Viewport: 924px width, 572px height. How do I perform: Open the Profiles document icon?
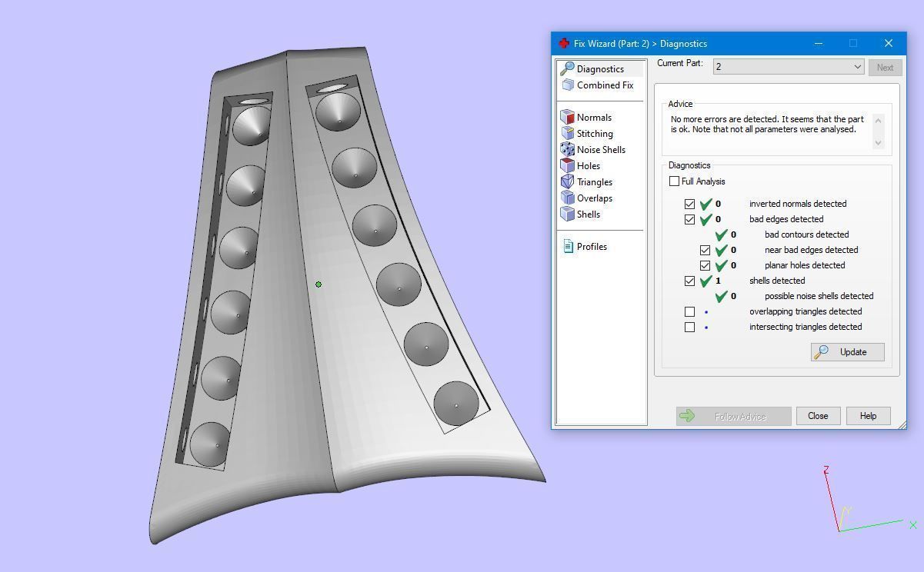coord(568,246)
